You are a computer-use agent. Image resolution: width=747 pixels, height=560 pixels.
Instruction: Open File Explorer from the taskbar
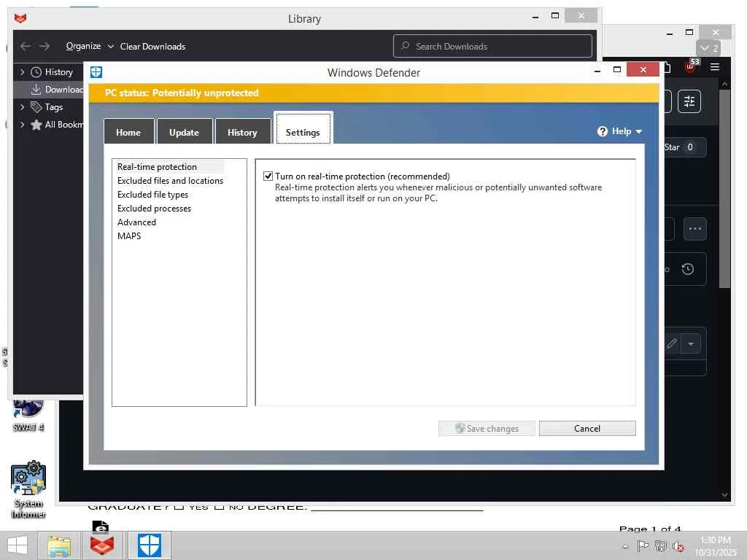[x=59, y=545]
